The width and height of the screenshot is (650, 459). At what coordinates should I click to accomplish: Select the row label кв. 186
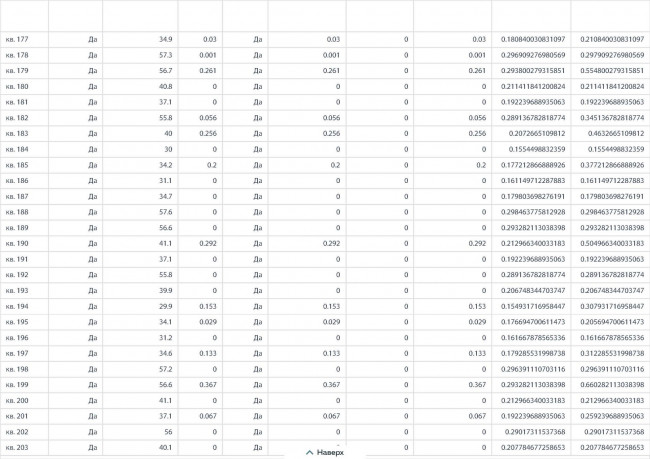17,181
